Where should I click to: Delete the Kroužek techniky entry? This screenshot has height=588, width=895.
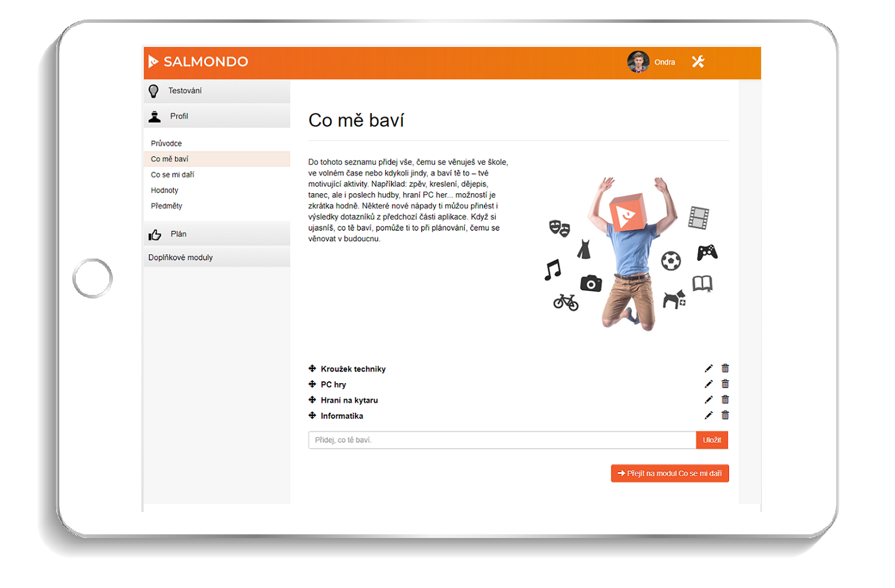[725, 368]
